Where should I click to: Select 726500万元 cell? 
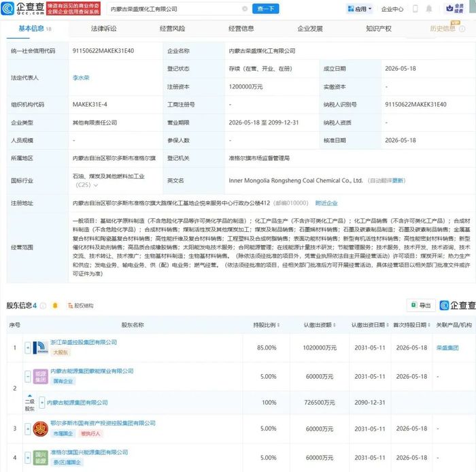click(320, 403)
